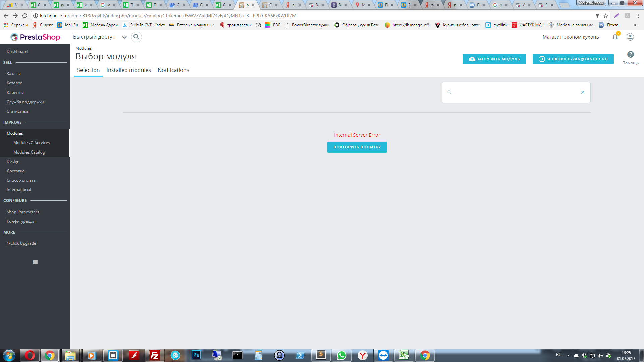Bookmark page using the star icon
Image resolution: width=644 pixels, height=362 pixels.
pos(606,16)
